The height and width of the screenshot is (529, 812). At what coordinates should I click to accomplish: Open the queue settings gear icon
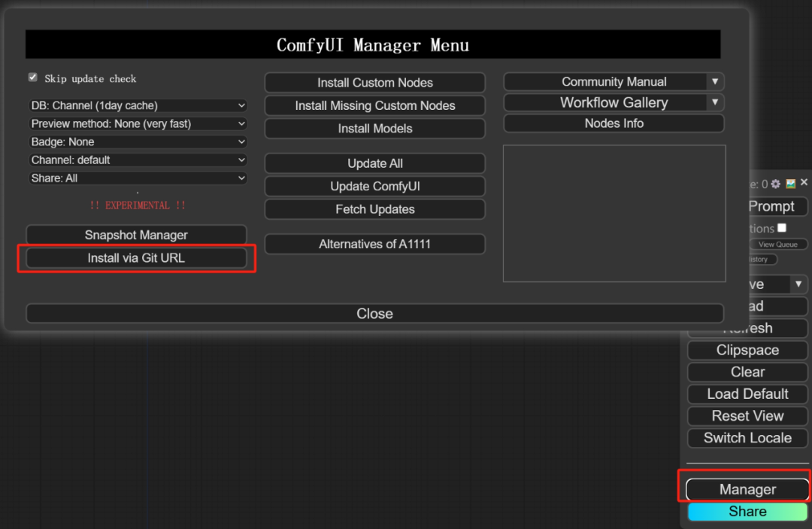pyautogui.click(x=775, y=184)
